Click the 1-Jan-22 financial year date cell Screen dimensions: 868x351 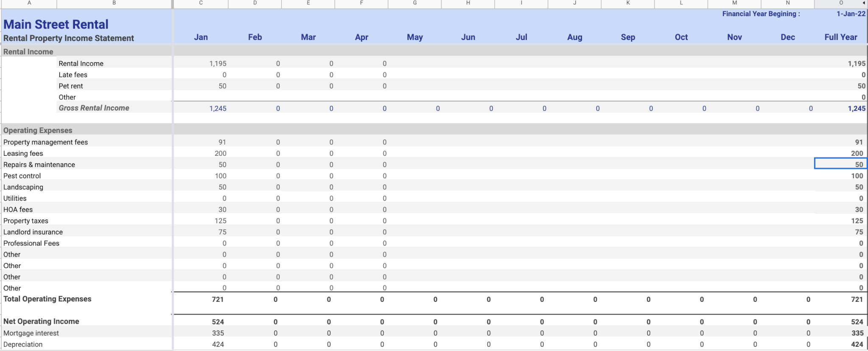(x=851, y=14)
